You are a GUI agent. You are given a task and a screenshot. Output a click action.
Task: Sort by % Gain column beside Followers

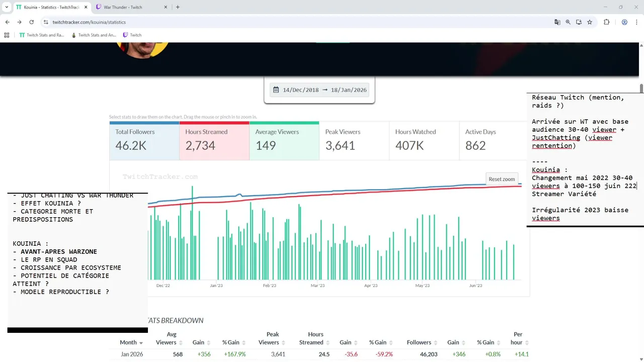click(x=490, y=342)
